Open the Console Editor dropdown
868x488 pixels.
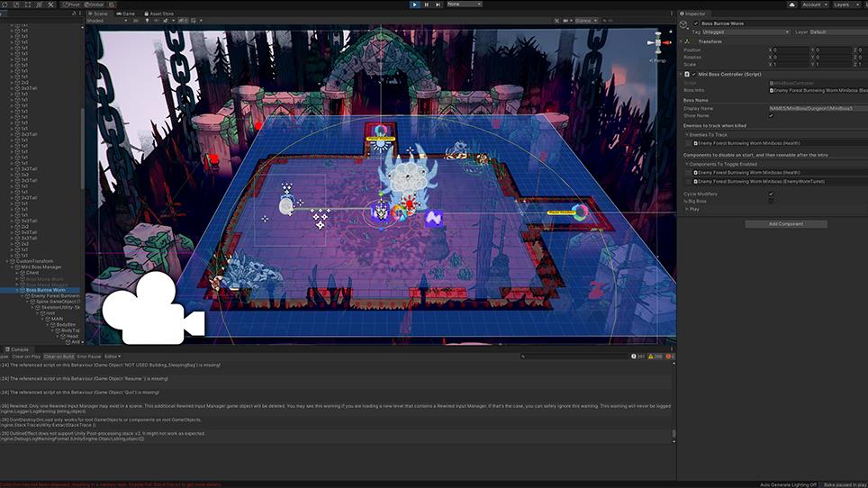tap(113, 357)
